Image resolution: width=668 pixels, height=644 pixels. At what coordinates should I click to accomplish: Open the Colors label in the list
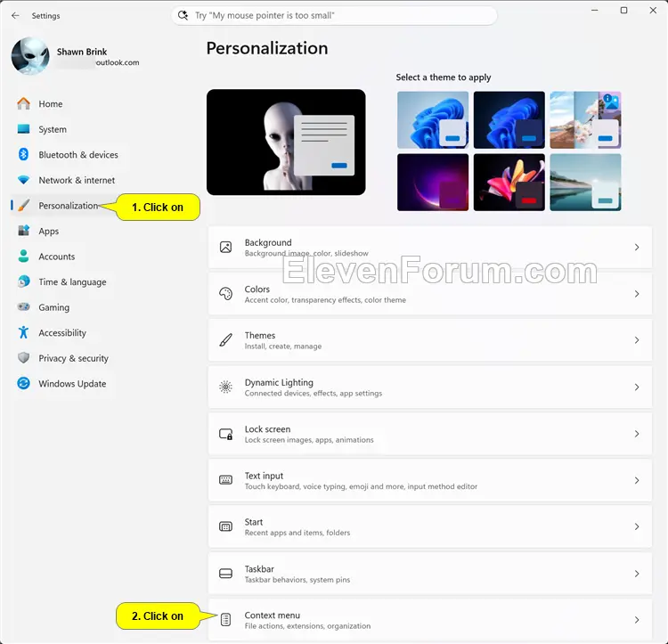coord(257,289)
